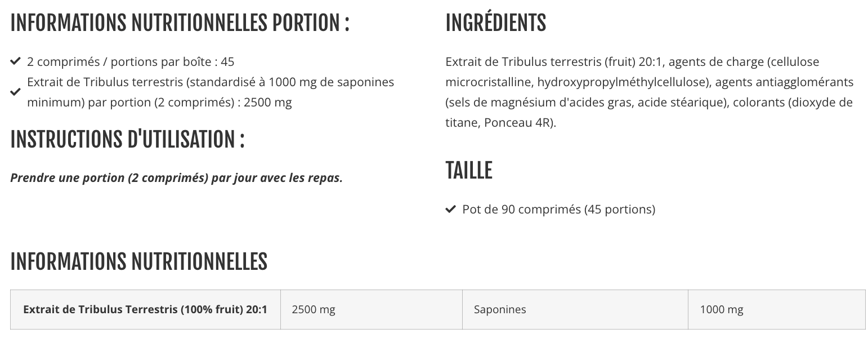Click the "Saponines" table cell
This screenshot has width=868, height=338.
tap(500, 309)
